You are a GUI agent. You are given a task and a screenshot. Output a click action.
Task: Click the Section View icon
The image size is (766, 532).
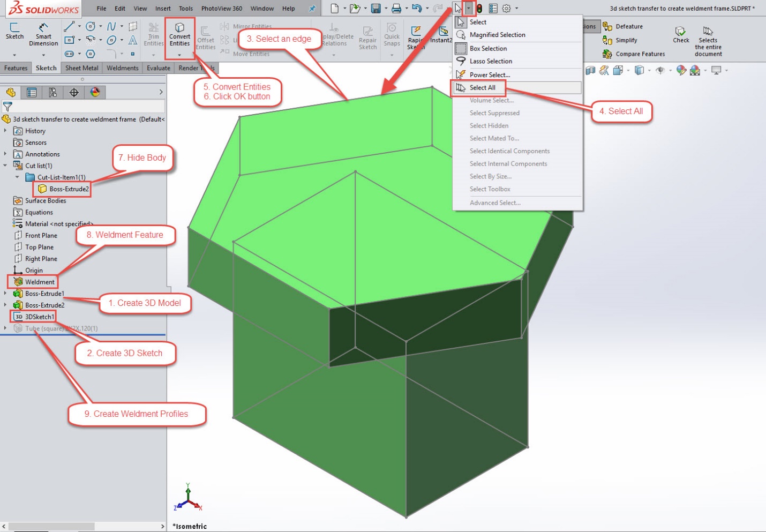click(x=590, y=70)
